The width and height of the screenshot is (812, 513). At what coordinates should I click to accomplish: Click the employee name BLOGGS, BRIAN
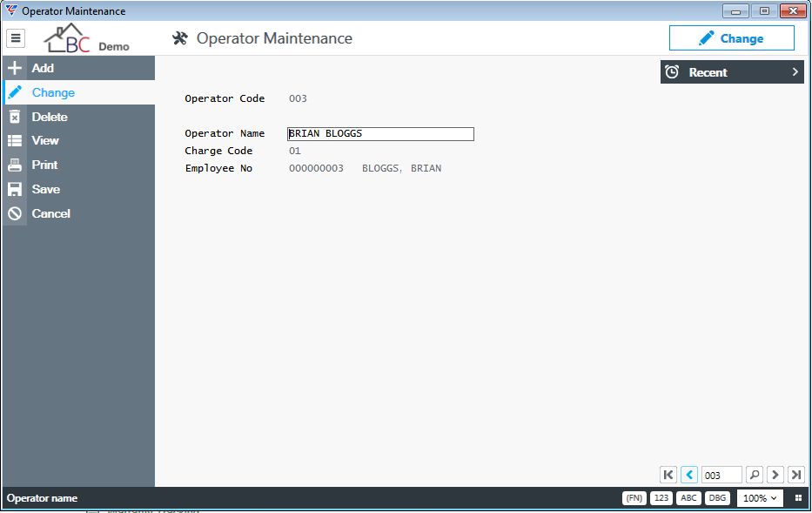click(402, 168)
